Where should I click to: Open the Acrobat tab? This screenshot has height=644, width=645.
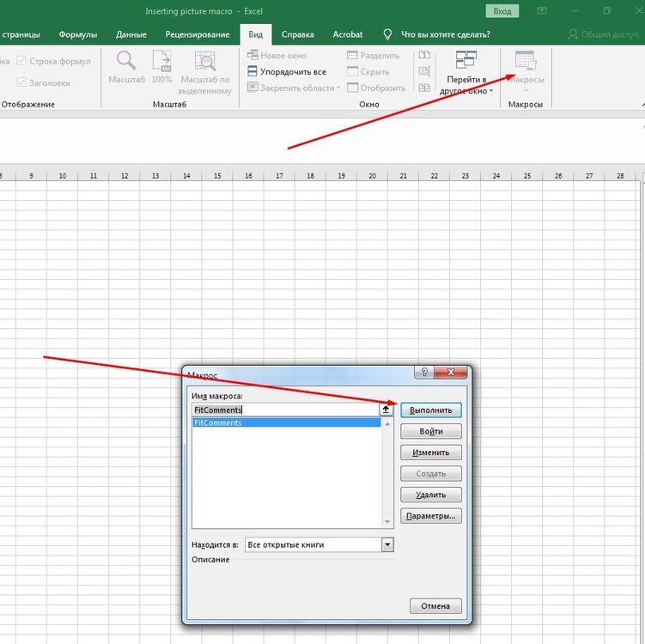click(348, 34)
